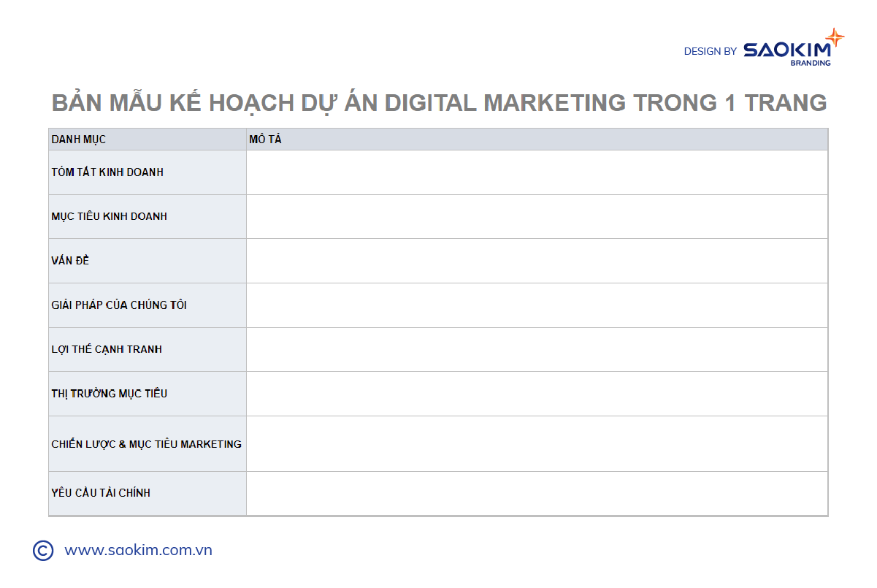Select 'CHIẾN LƯỢC & MỤC TIÊU MARKETING' label
877x588 pixels.
tap(146, 443)
